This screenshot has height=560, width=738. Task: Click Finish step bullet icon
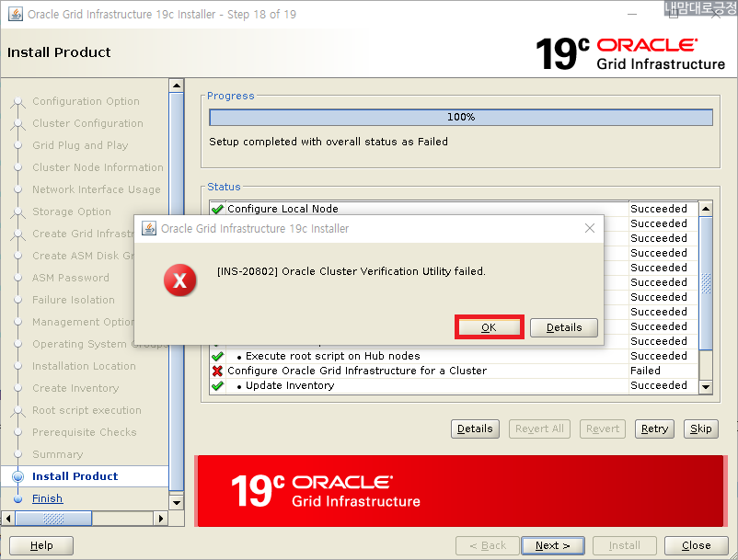point(17,499)
